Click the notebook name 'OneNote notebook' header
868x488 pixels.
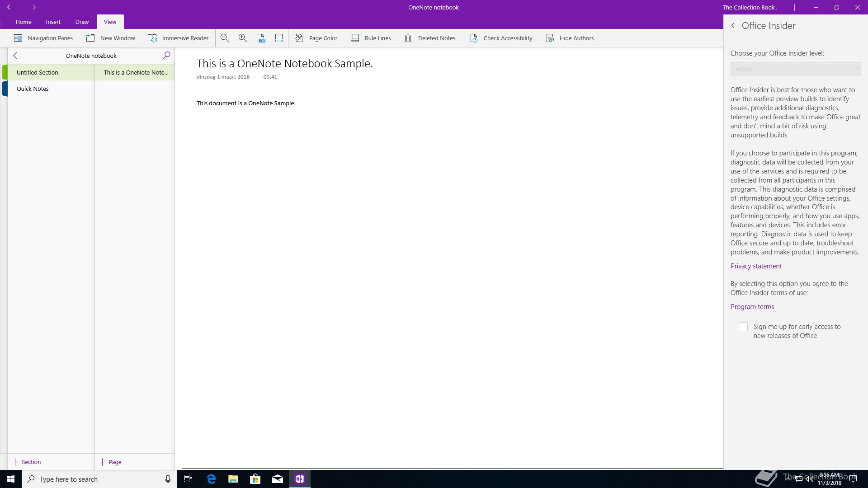coord(91,56)
